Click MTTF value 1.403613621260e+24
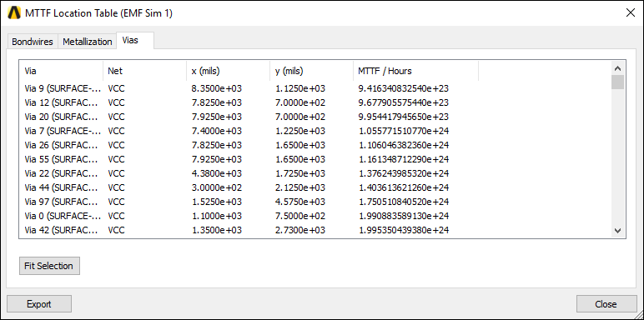Screen dimensions: 644x320 click(x=403, y=187)
